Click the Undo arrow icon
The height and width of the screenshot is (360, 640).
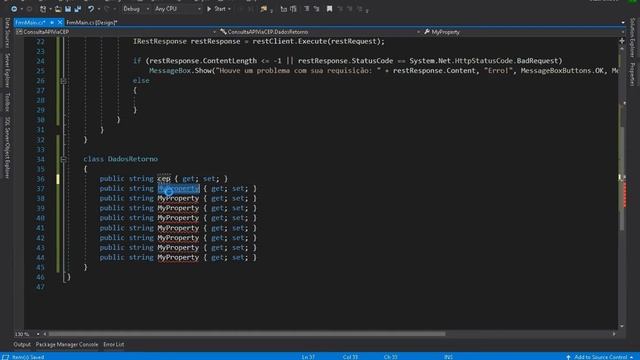[x=91, y=9]
